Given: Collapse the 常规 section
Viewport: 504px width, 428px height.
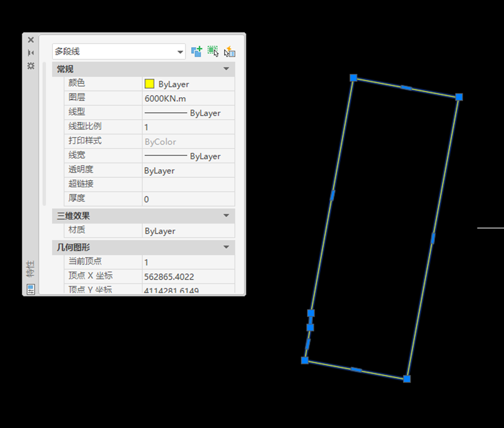Looking at the screenshot, I should [226, 69].
